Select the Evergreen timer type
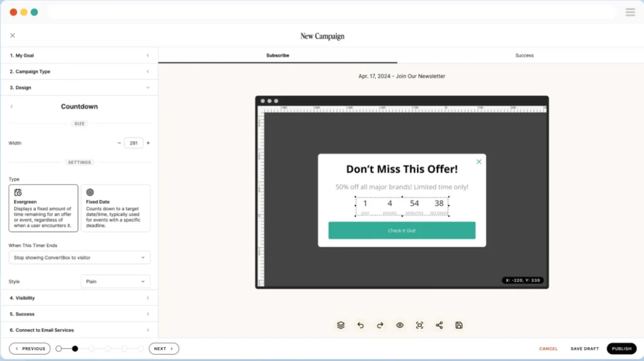644x361 pixels. [x=43, y=208]
